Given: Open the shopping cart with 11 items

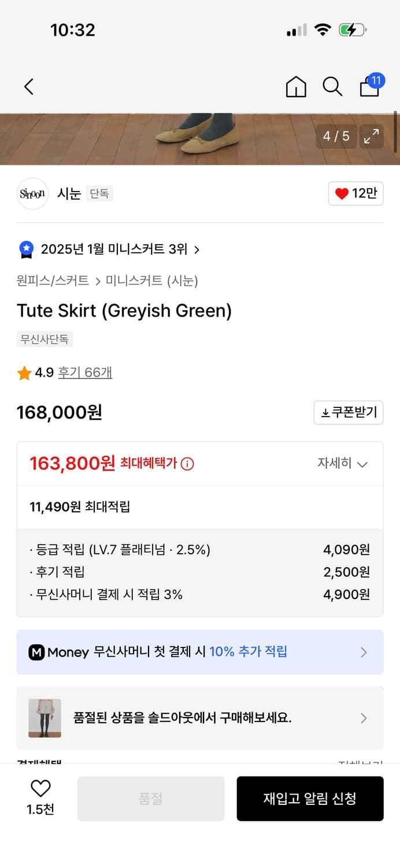Looking at the screenshot, I should click(x=369, y=88).
